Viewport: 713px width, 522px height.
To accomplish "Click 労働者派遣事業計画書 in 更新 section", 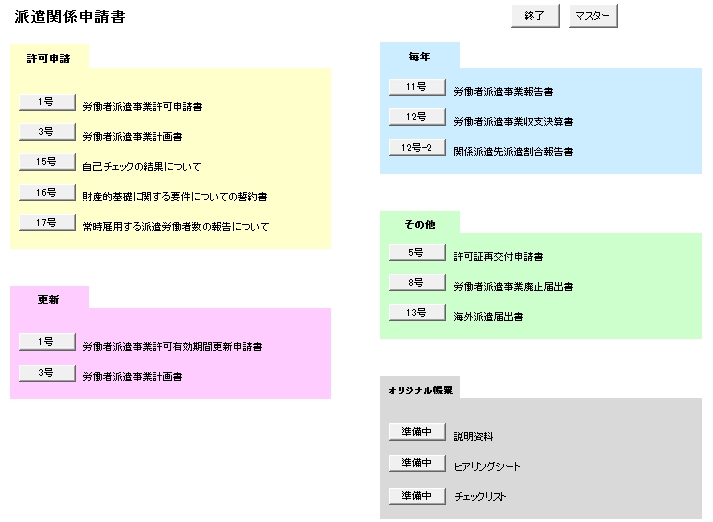I will tap(132, 376).
